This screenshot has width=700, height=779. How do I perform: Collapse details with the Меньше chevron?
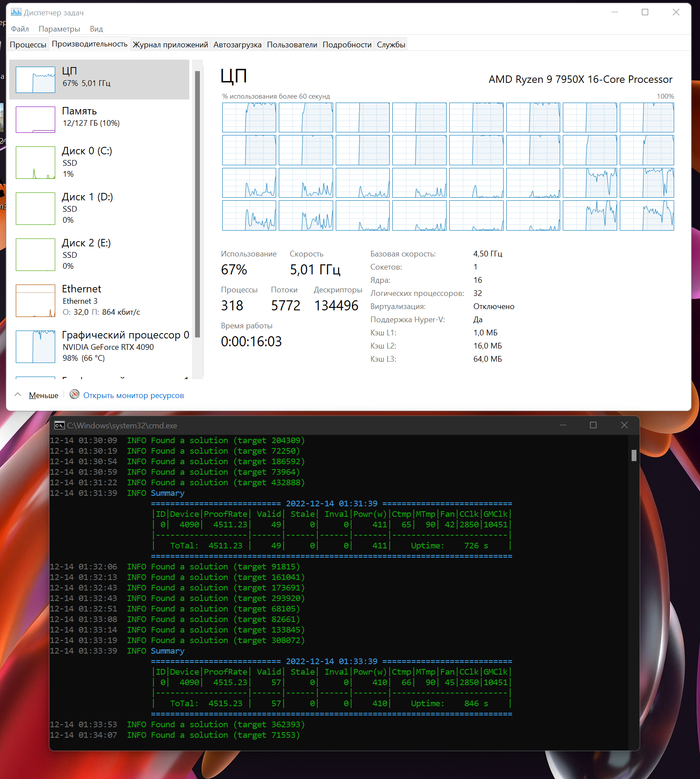coord(18,395)
